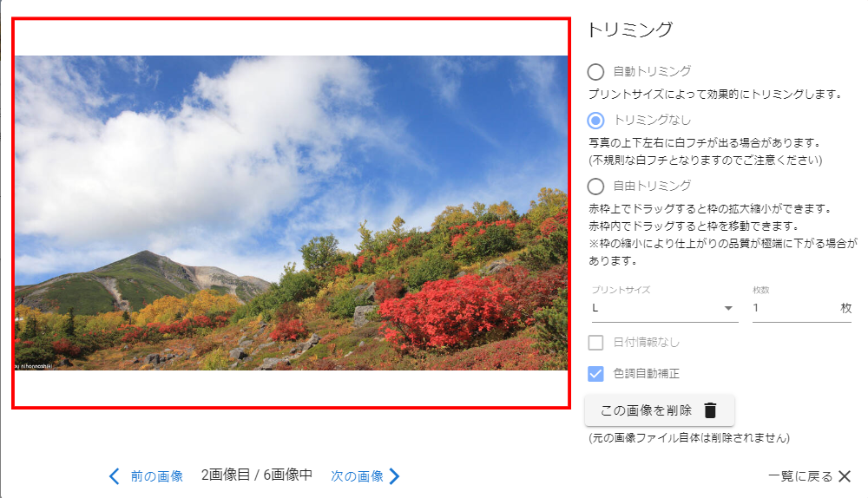Image resolution: width=868 pixels, height=498 pixels.
Task: Click the mountain photo preview
Action: pos(291,213)
